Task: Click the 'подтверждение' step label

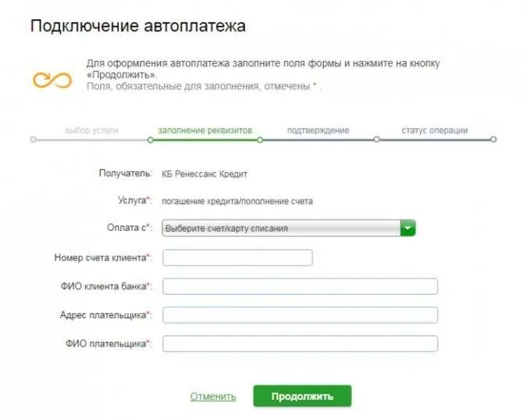Action: click(318, 131)
